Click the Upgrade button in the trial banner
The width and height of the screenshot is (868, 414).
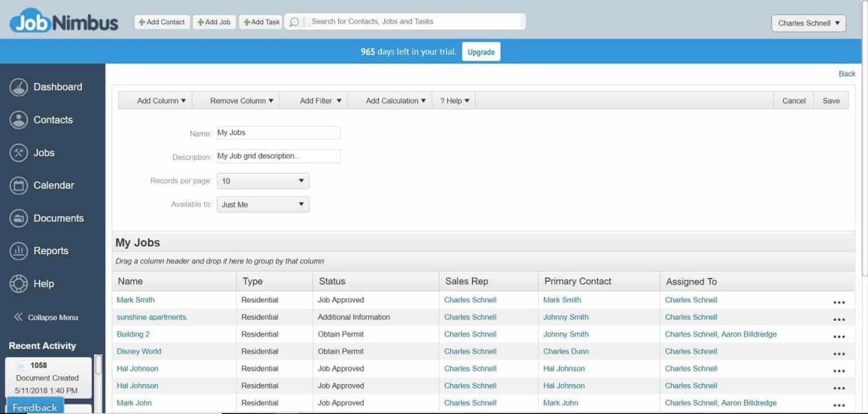click(481, 51)
